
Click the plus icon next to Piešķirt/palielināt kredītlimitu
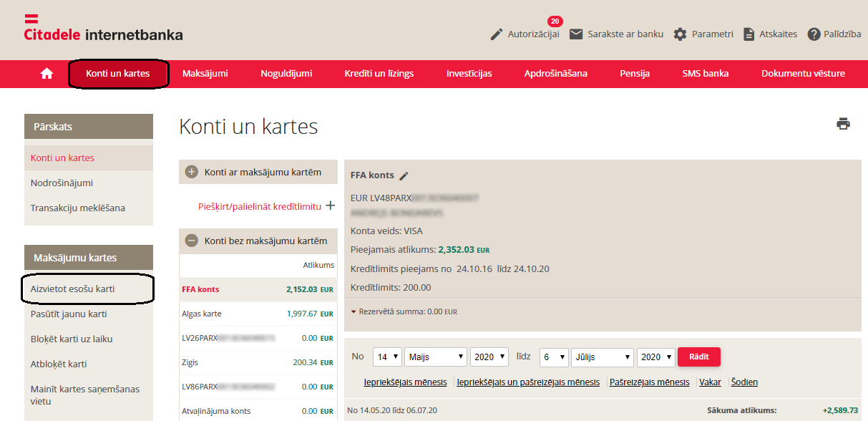point(330,205)
